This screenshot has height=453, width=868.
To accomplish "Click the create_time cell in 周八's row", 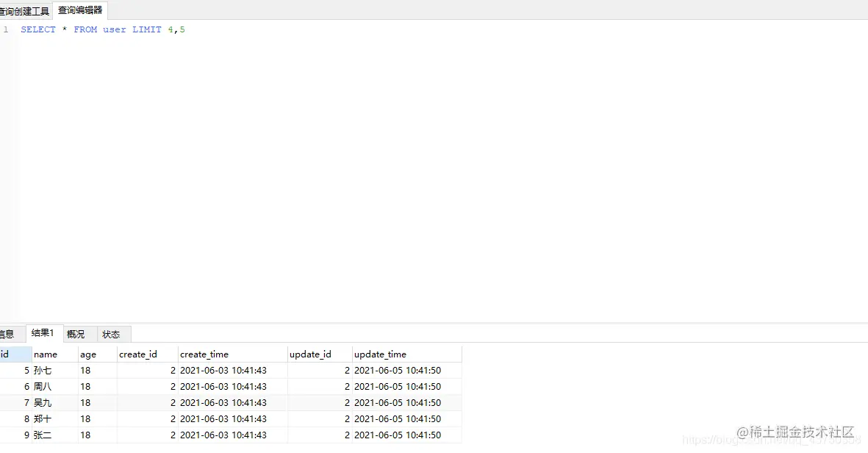I will [x=232, y=387].
